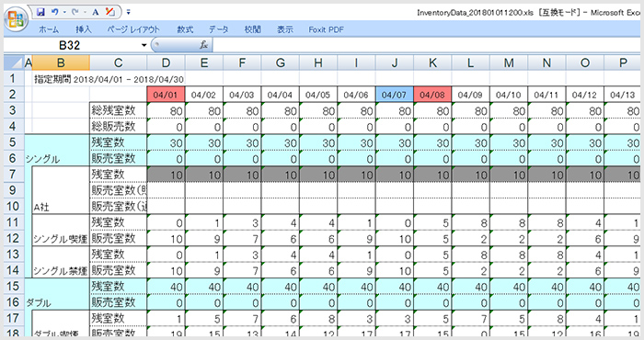Screen dimensions: 644x340
Task: Open the redo history dropdown arrow
Action: pos(85,12)
